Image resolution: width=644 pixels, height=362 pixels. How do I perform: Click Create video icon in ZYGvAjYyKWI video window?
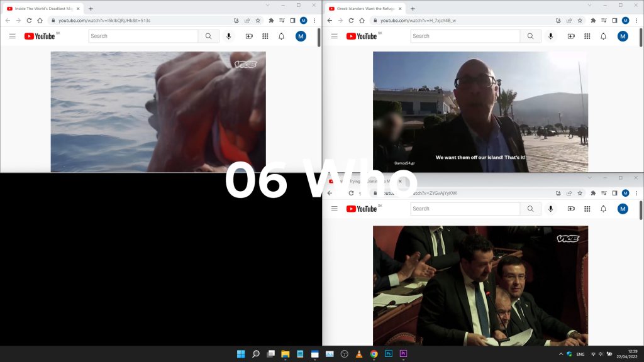tap(571, 209)
